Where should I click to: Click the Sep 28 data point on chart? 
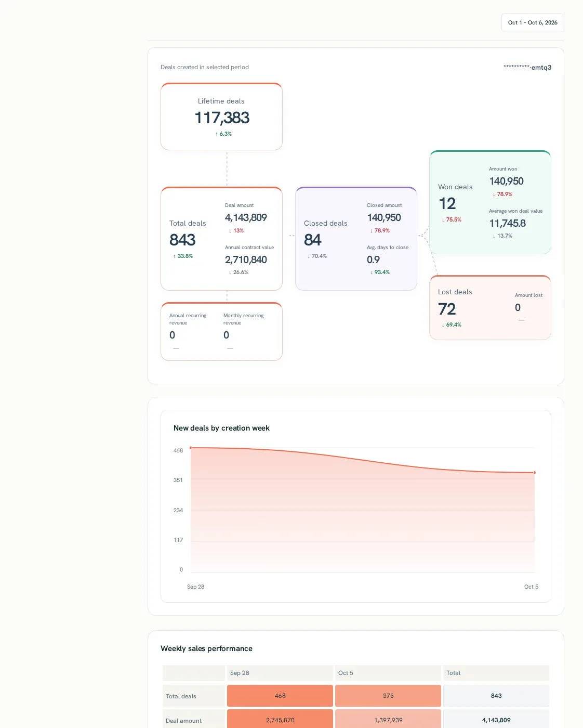tap(191, 448)
